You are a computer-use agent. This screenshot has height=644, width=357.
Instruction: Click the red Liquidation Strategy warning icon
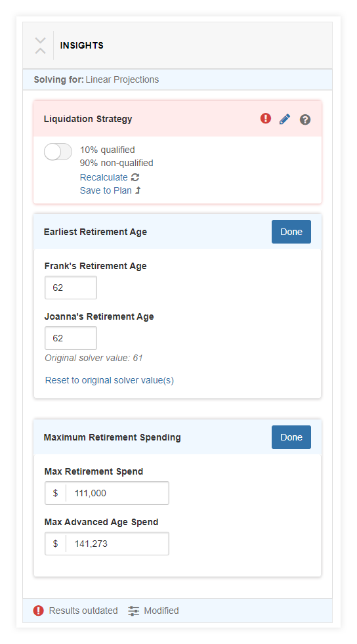tap(266, 119)
